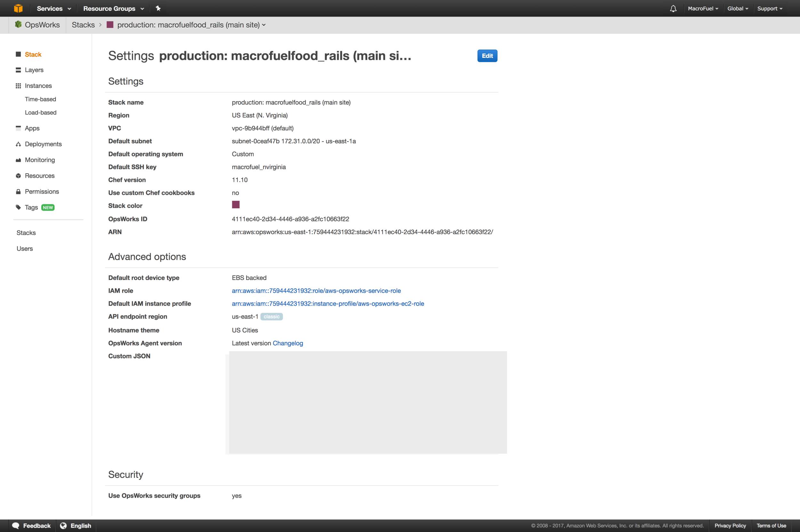
Task: Open the notifications bell
Action: pyautogui.click(x=673, y=9)
